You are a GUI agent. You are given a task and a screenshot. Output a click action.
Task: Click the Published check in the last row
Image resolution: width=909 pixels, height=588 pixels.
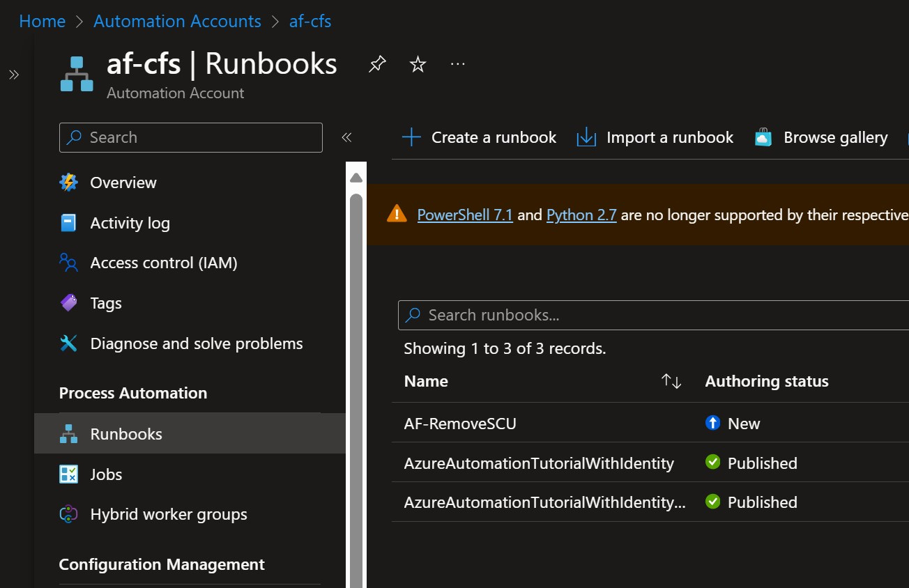coord(712,501)
